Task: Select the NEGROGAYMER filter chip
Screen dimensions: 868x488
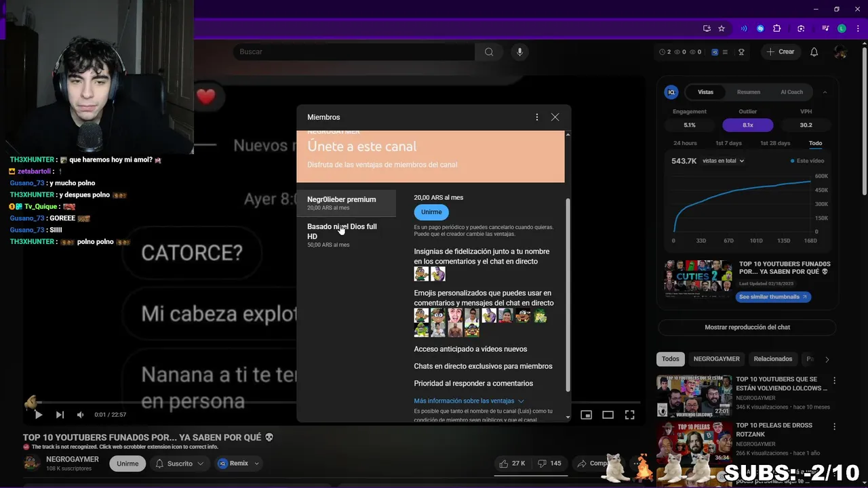Action: click(716, 359)
